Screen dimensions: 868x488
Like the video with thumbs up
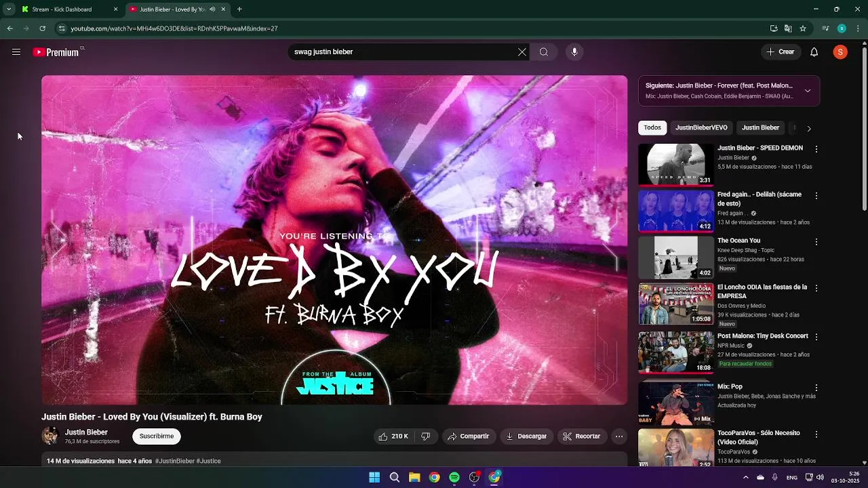tap(393, 436)
